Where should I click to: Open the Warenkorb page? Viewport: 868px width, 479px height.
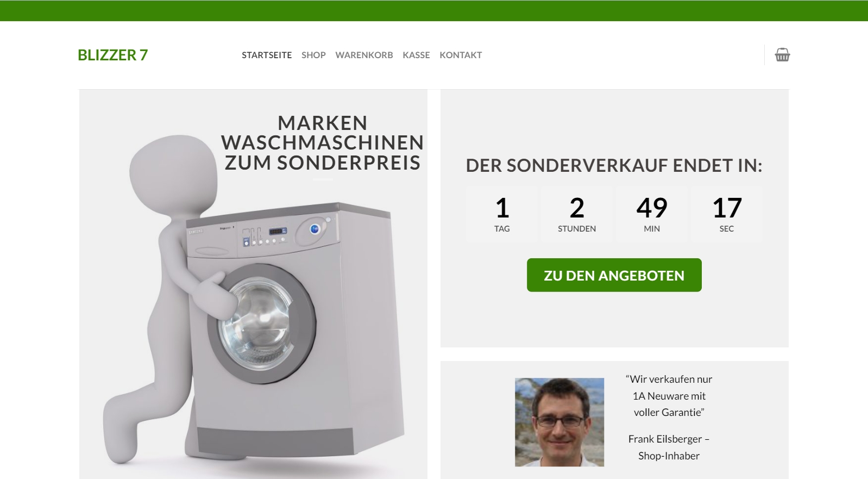(x=364, y=55)
